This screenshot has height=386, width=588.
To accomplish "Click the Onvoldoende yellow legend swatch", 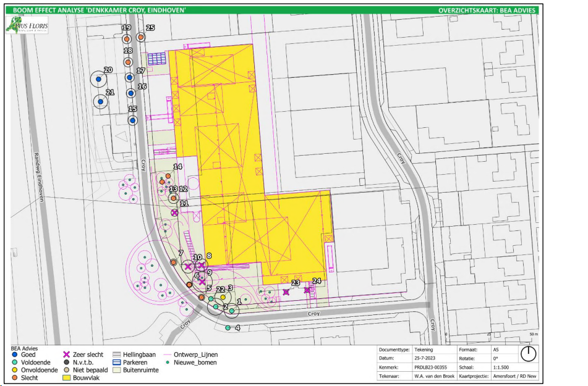I will tap(15, 370).
